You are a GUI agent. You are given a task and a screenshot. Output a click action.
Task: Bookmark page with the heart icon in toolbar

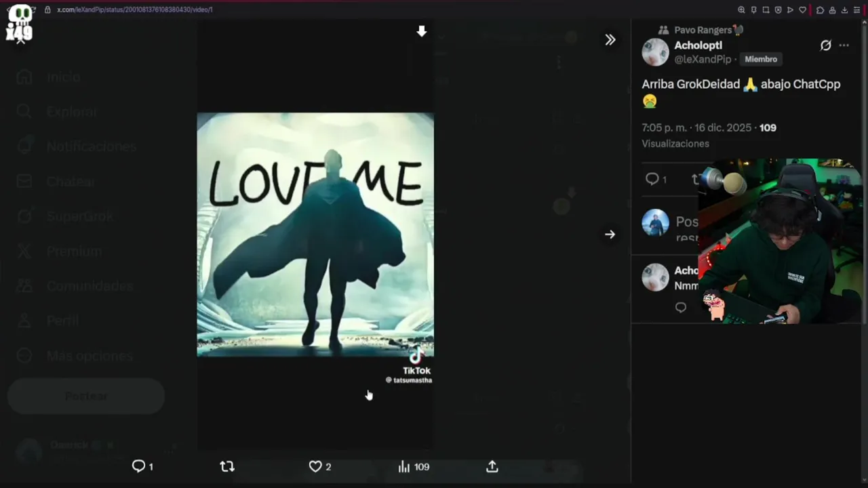coord(803,10)
